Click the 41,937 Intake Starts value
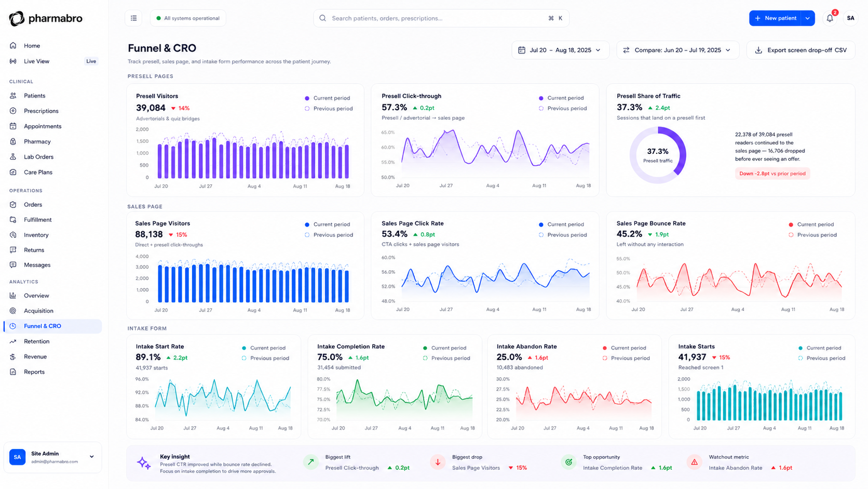The image size is (868, 489). click(692, 357)
